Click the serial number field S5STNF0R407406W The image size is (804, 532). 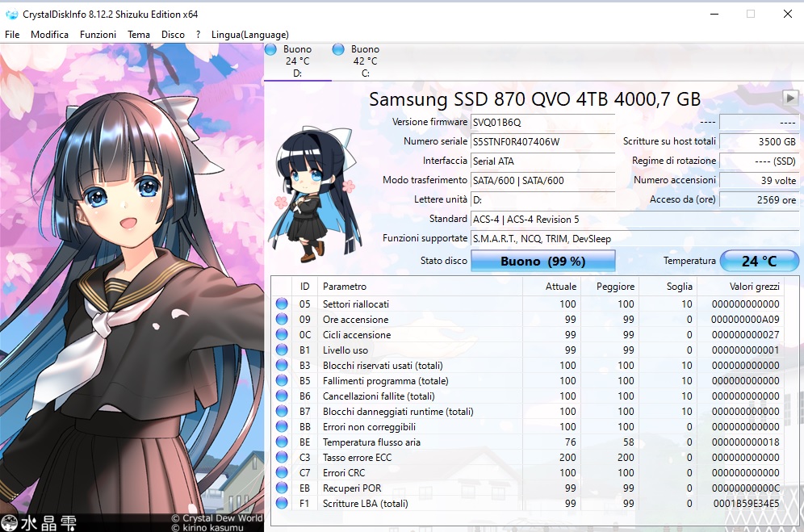[542, 141]
